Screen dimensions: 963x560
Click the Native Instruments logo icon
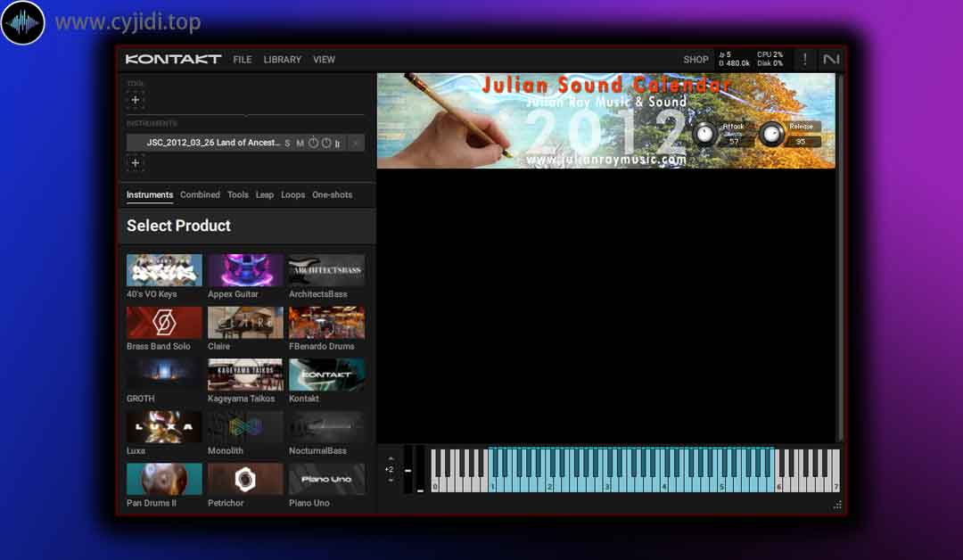[x=831, y=59]
